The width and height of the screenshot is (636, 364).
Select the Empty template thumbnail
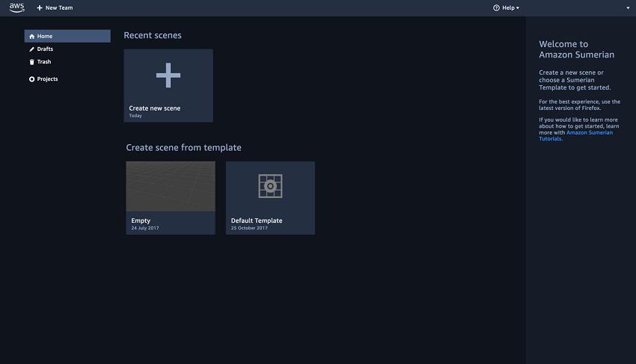click(171, 186)
